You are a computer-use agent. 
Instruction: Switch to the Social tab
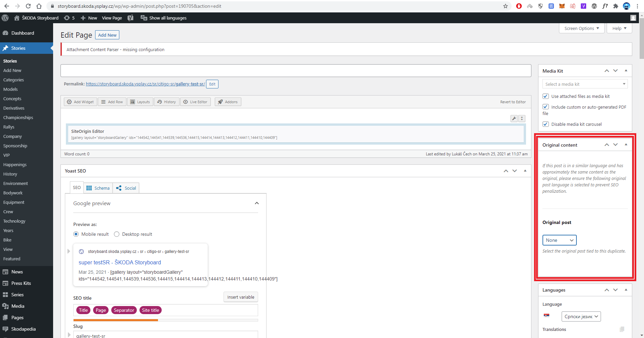point(126,188)
